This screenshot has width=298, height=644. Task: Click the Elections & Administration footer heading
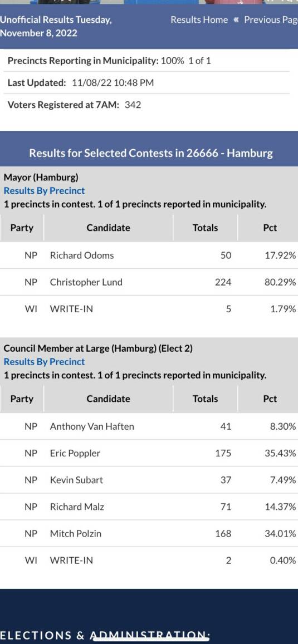click(x=105, y=636)
